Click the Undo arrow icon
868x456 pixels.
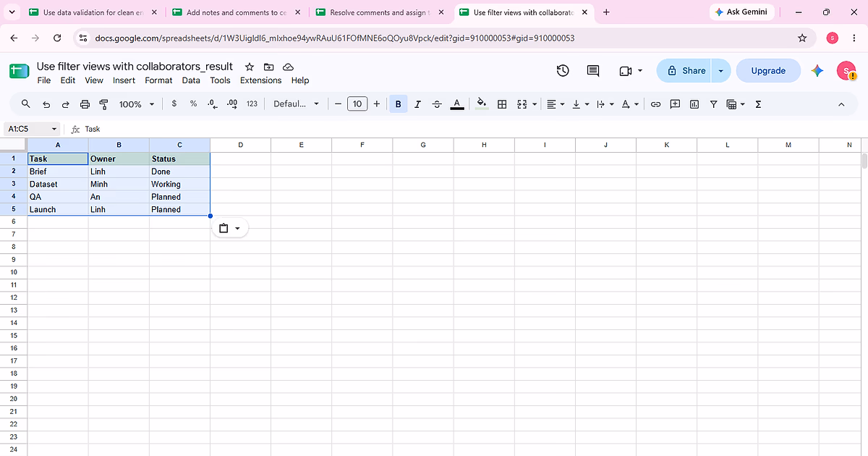pos(46,104)
